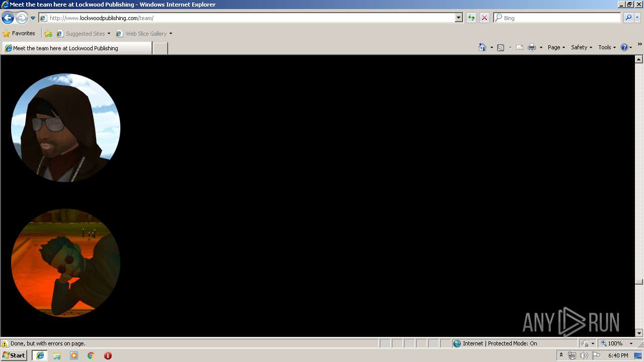Image resolution: width=644 pixels, height=362 pixels.
Task: Expand the command bar overflow chevron
Action: (640, 44)
